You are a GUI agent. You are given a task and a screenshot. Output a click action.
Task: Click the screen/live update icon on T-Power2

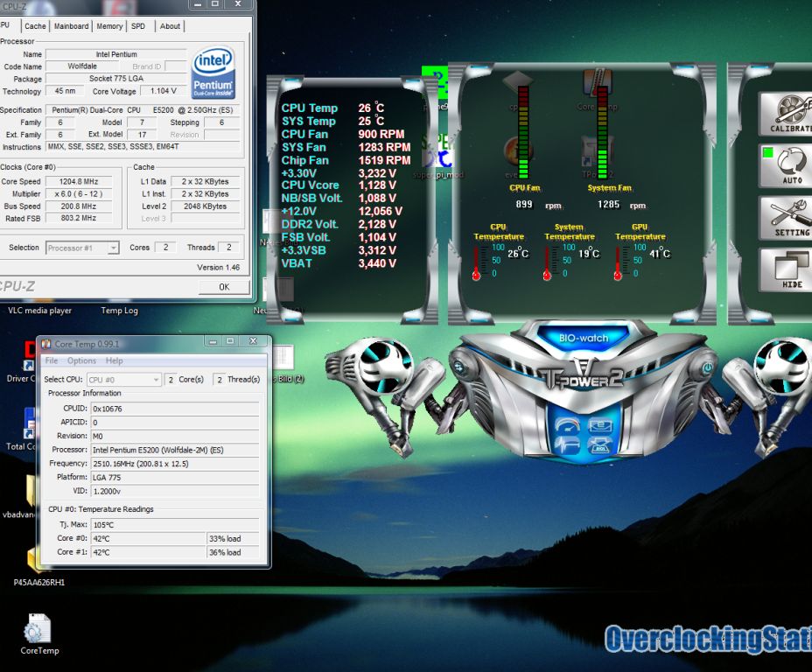(600, 425)
